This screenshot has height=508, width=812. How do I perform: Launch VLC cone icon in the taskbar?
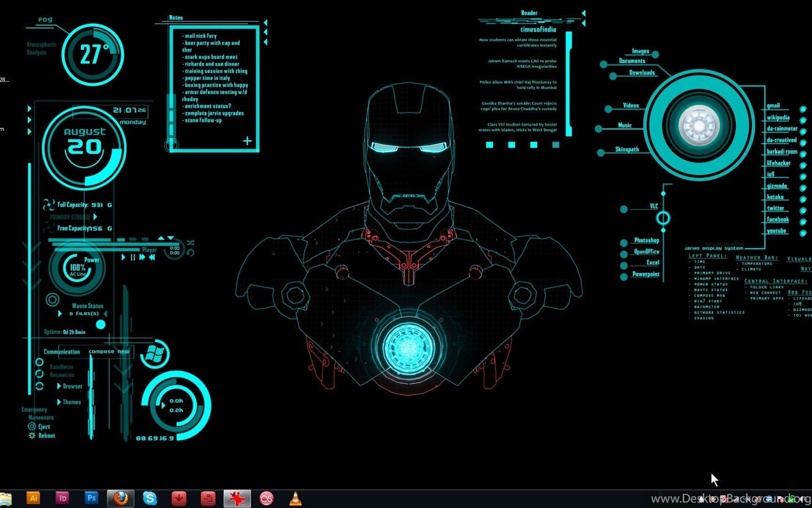coord(295,498)
